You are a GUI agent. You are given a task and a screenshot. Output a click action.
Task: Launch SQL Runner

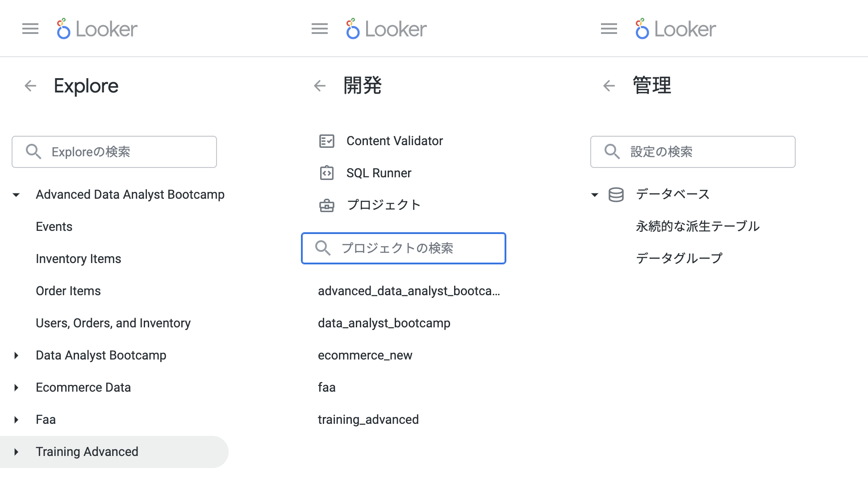tap(378, 173)
